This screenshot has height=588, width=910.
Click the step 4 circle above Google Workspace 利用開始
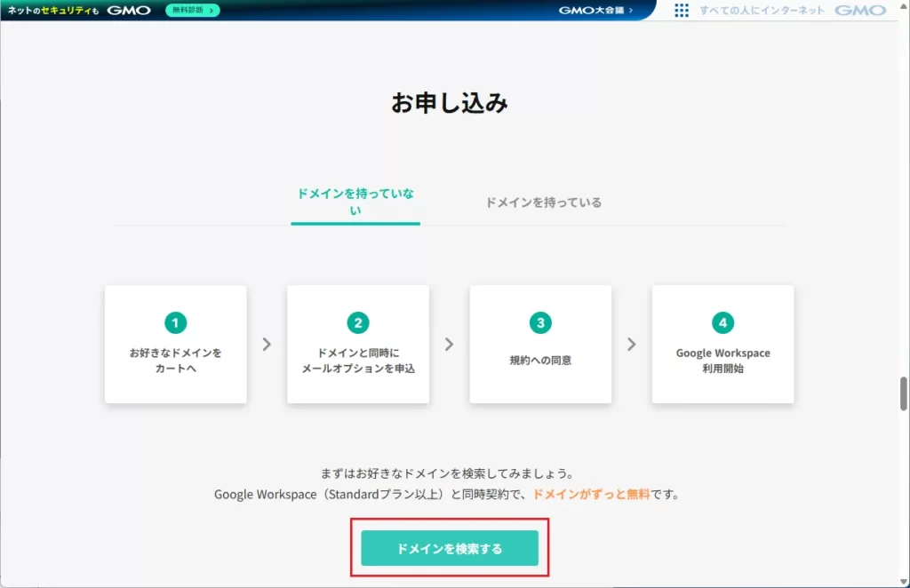pyautogui.click(x=722, y=322)
